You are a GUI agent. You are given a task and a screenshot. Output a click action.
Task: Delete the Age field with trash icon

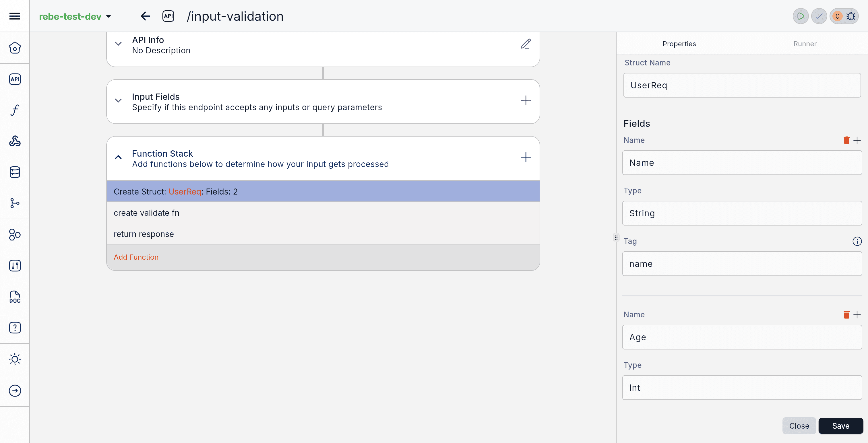click(846, 315)
